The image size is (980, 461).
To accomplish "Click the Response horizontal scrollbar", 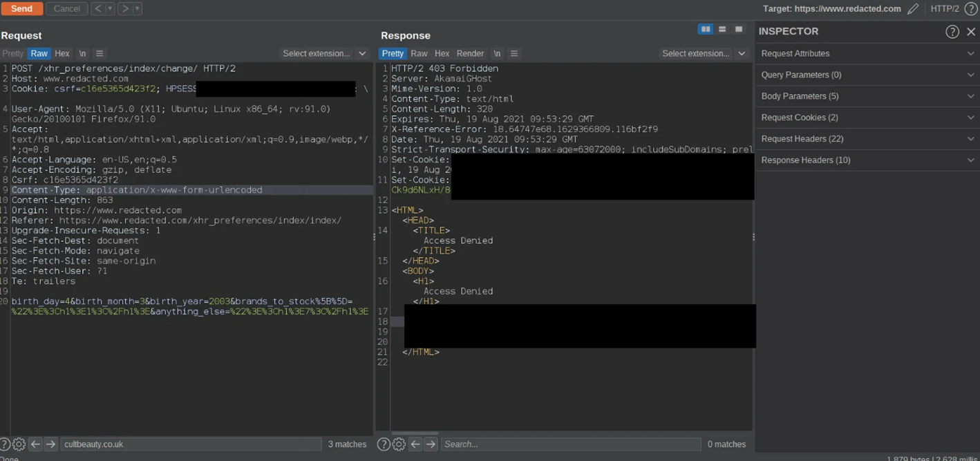I will 415,433.
